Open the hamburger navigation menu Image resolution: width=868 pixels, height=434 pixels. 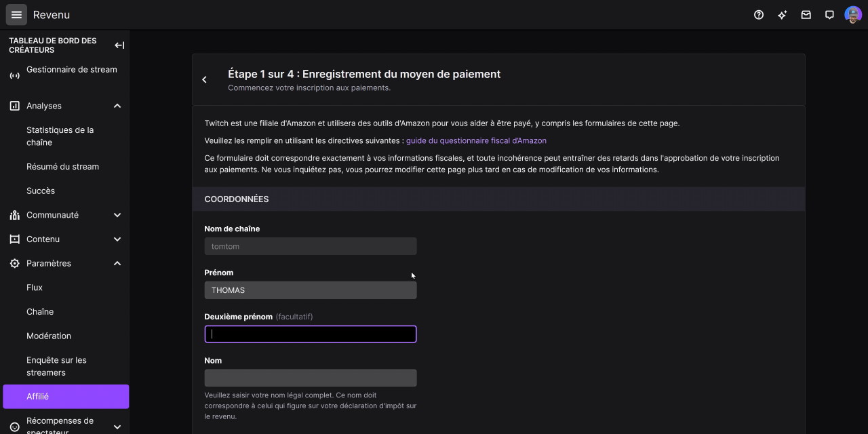coord(16,15)
